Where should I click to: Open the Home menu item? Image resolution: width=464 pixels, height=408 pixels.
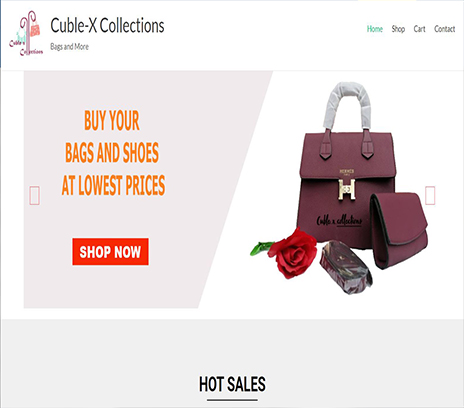point(375,29)
